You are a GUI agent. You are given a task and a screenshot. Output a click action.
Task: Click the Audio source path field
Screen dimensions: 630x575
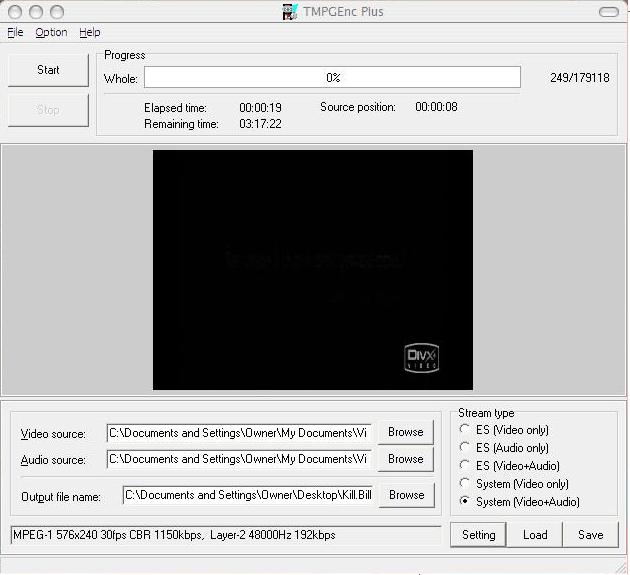pyautogui.click(x=239, y=459)
